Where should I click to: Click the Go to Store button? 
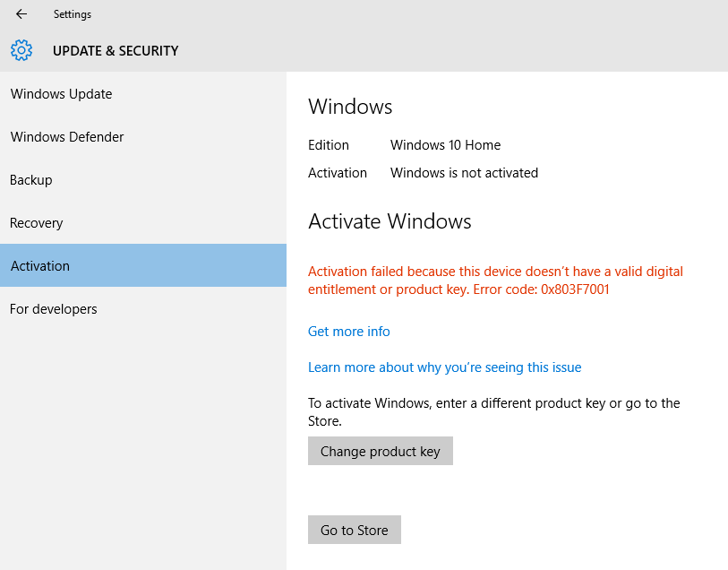point(355,530)
